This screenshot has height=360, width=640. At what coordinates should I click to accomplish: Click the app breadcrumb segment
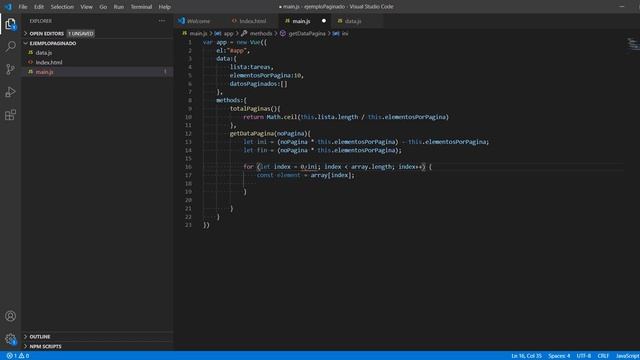click(228, 33)
